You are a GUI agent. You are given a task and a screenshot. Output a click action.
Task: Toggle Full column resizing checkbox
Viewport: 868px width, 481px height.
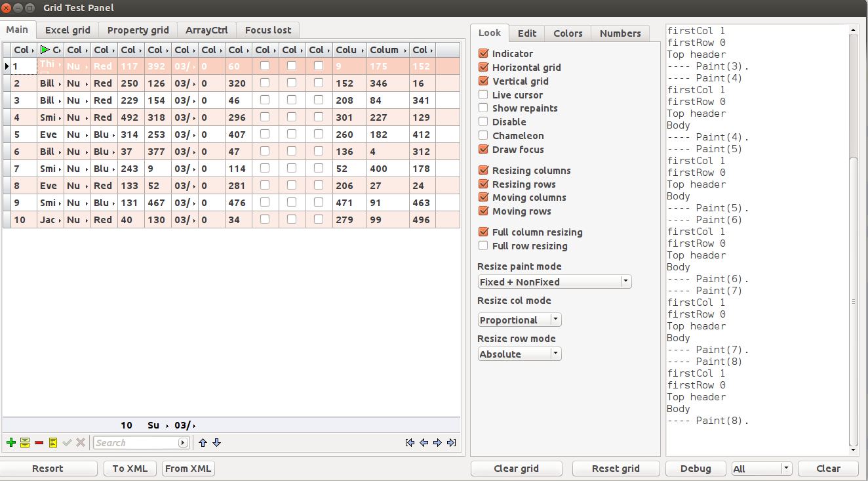[484, 232]
